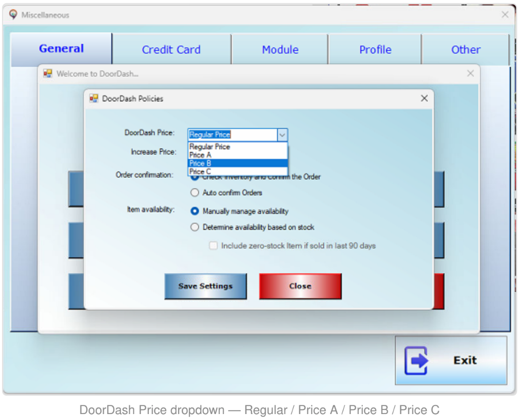Open the Module tab
The width and height of the screenshot is (519, 420).
pyautogui.click(x=280, y=50)
